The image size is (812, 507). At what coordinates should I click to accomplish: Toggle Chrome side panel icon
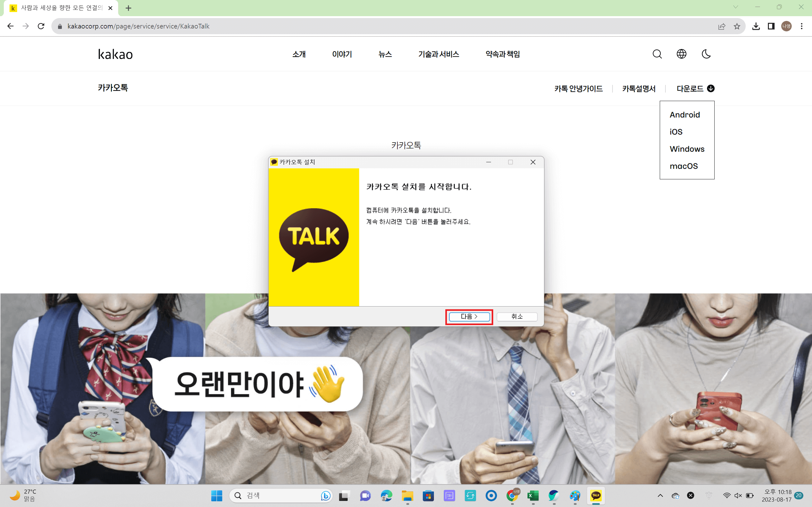(771, 27)
